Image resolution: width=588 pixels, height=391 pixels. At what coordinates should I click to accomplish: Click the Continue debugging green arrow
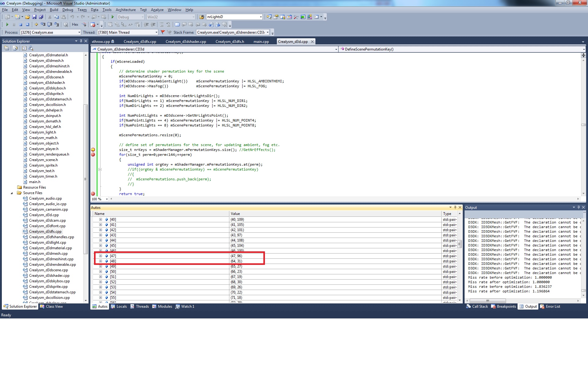pos(7,24)
